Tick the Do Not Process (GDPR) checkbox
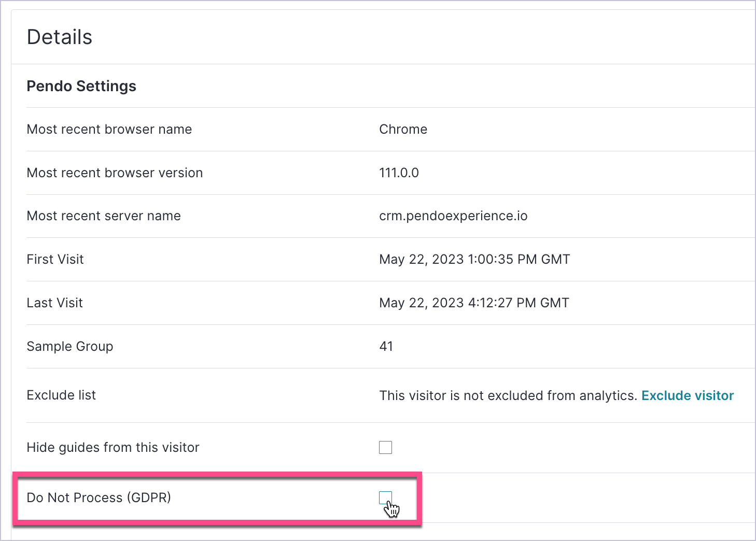 click(385, 498)
